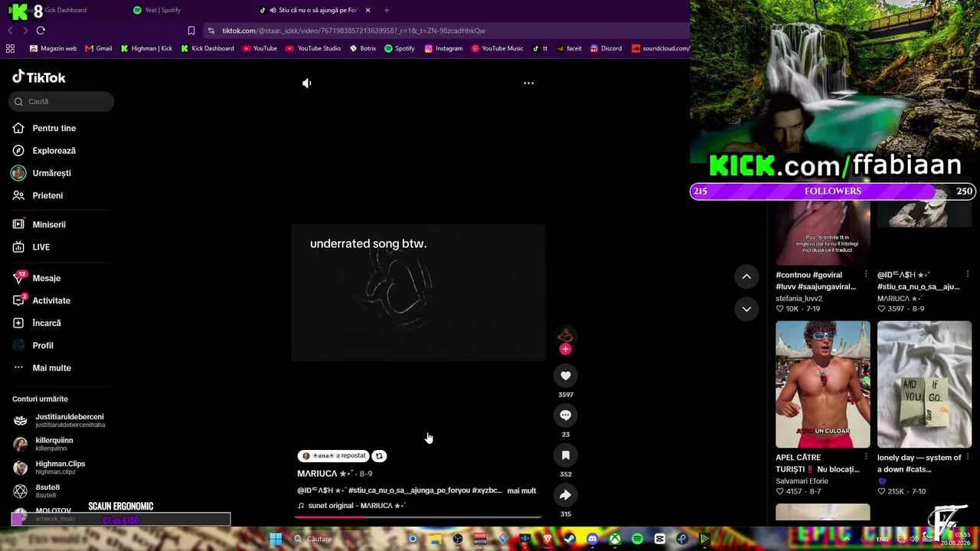Viewport: 980px width, 551px height.
Task: Open options for the 'lonely day' video
Action: click(967, 458)
